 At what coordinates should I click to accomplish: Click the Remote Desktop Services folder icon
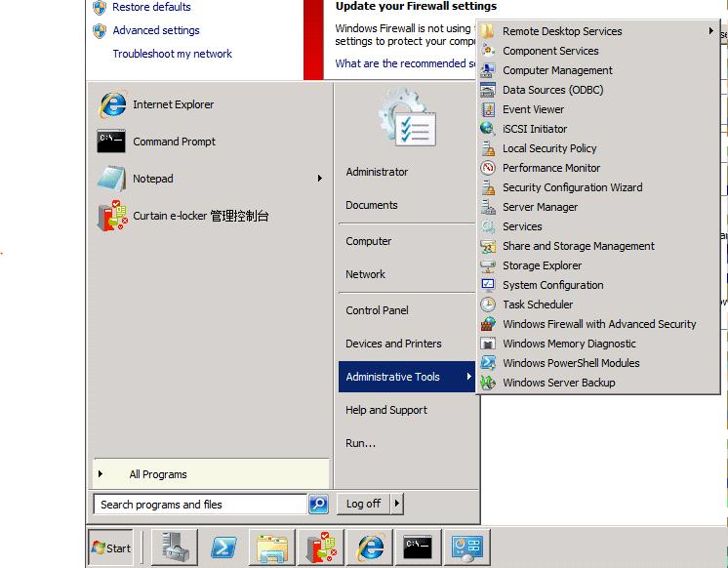tap(488, 31)
